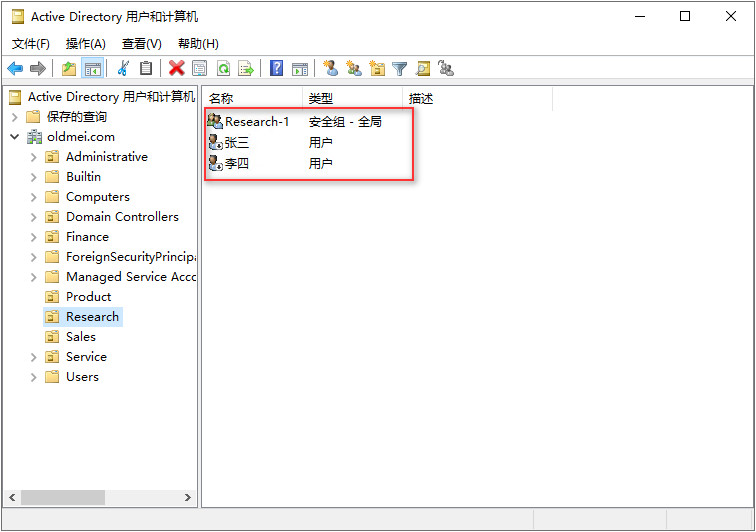Click the 安全组 - 全局 type cell

point(345,122)
